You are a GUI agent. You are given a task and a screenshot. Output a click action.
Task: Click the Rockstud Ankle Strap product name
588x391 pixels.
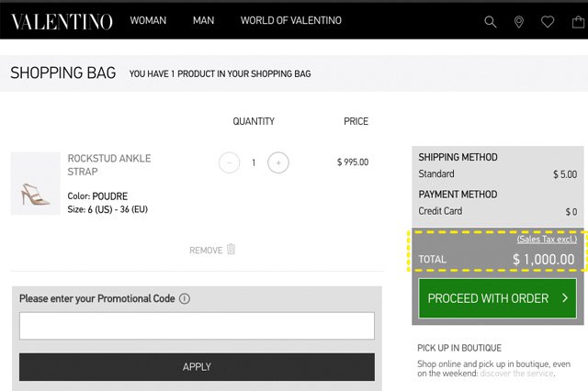[108, 165]
